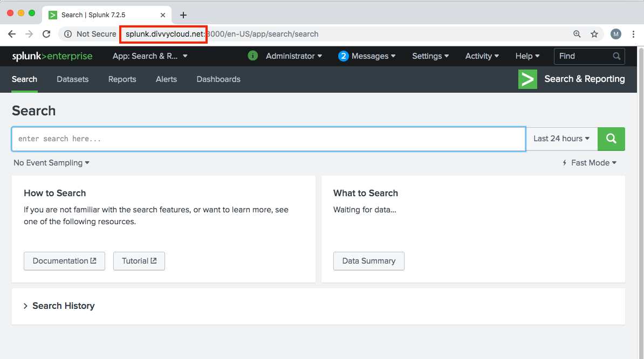The image size is (644, 359).
Task: Select the Search | Splunk 7.2.5 browser tab
Action: click(107, 15)
